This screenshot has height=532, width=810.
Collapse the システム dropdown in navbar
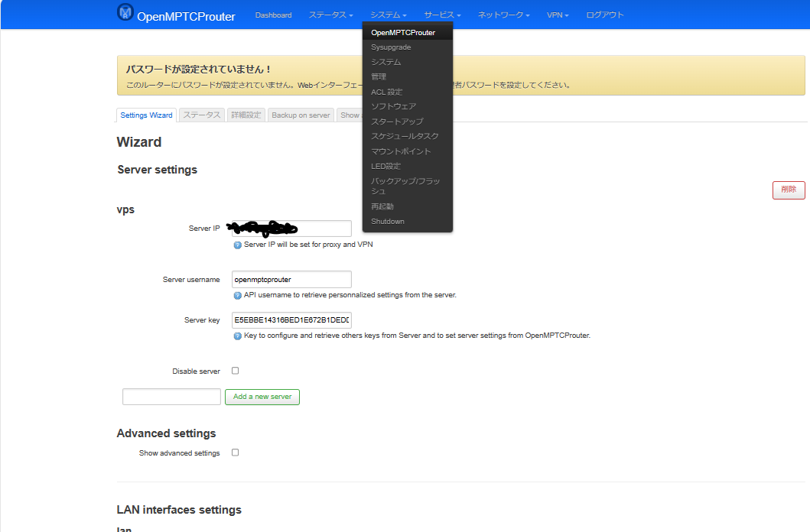point(389,15)
